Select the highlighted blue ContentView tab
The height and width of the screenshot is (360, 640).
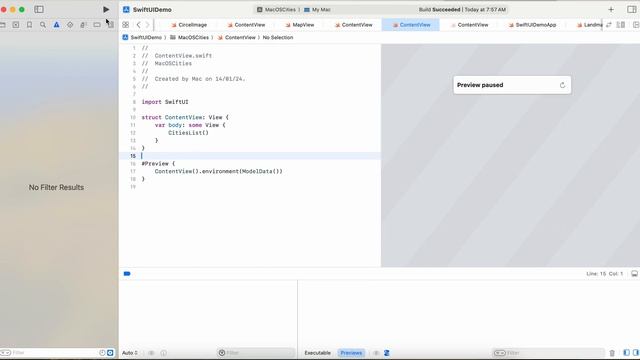411,25
